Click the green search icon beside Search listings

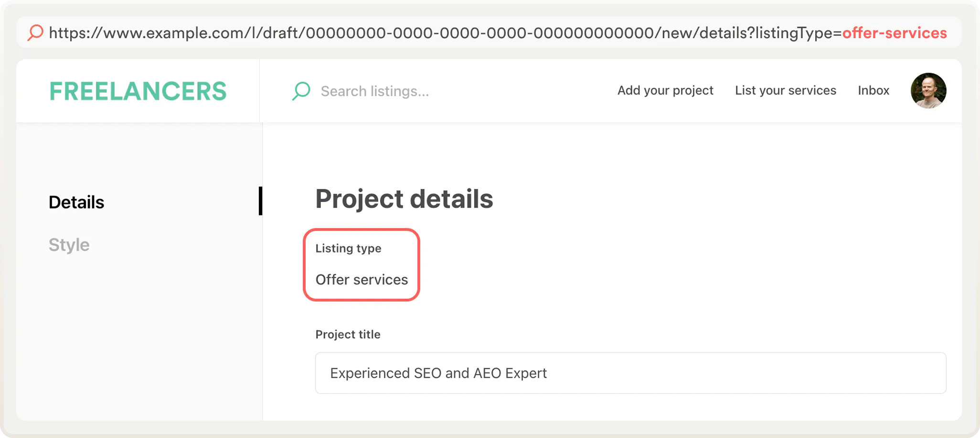(301, 91)
